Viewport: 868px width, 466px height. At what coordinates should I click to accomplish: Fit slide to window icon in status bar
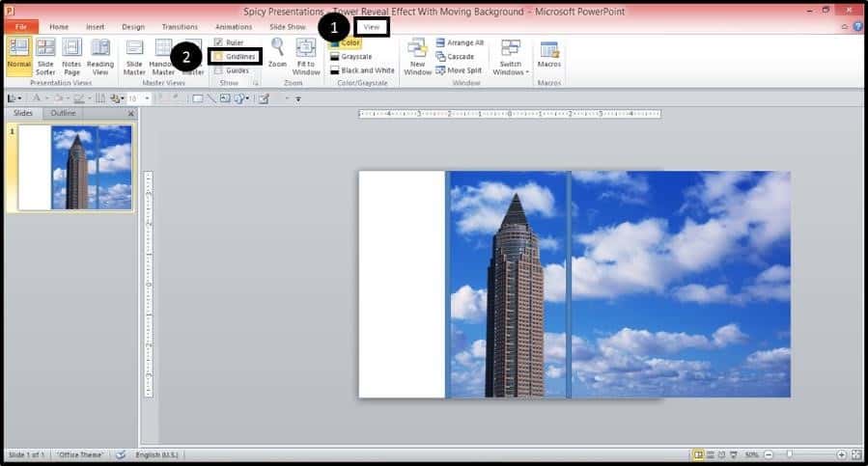856,454
